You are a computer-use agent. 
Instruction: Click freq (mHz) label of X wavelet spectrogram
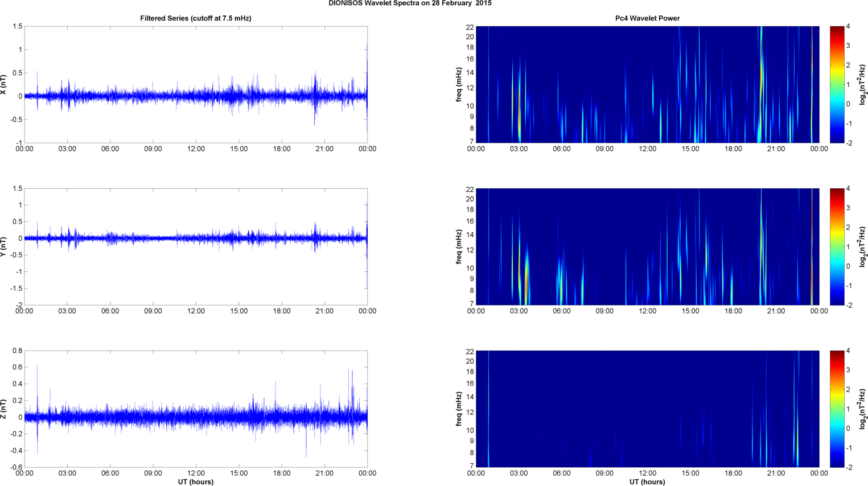(458, 85)
